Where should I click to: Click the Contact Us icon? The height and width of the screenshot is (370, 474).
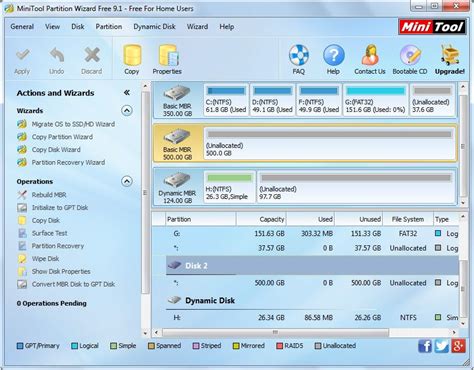tap(370, 55)
